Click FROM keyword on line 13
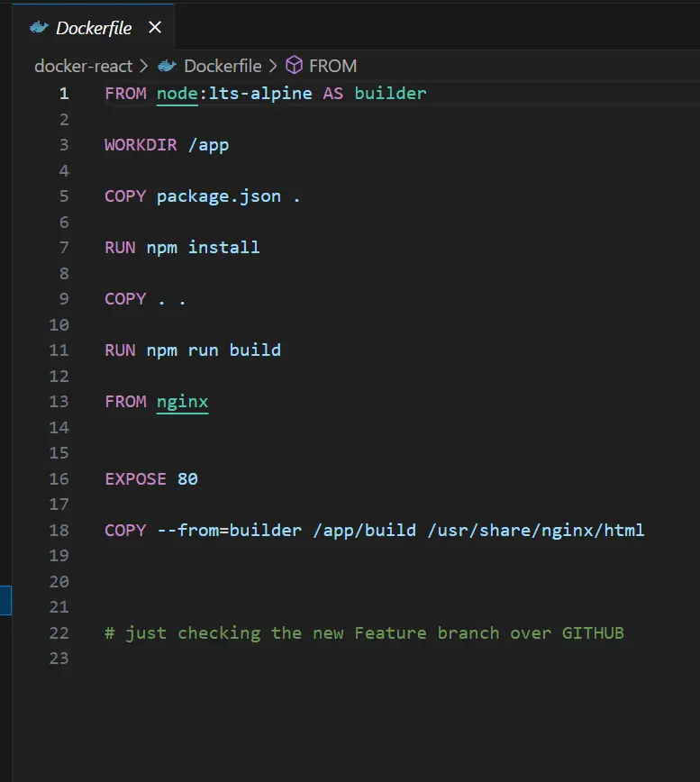 click(x=125, y=402)
